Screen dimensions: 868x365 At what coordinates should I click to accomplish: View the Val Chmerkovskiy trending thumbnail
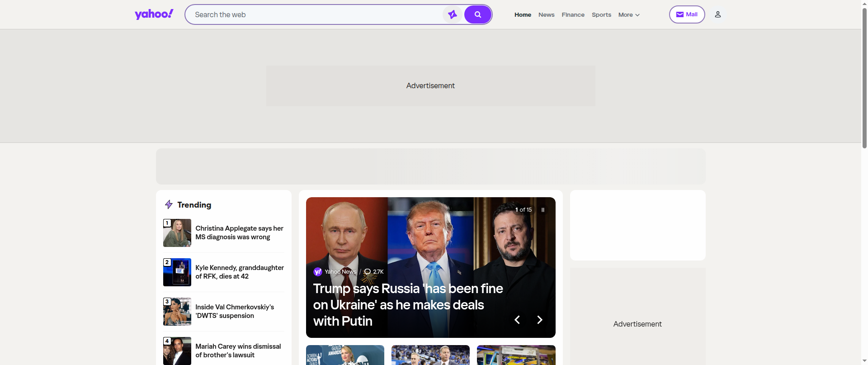click(x=177, y=312)
